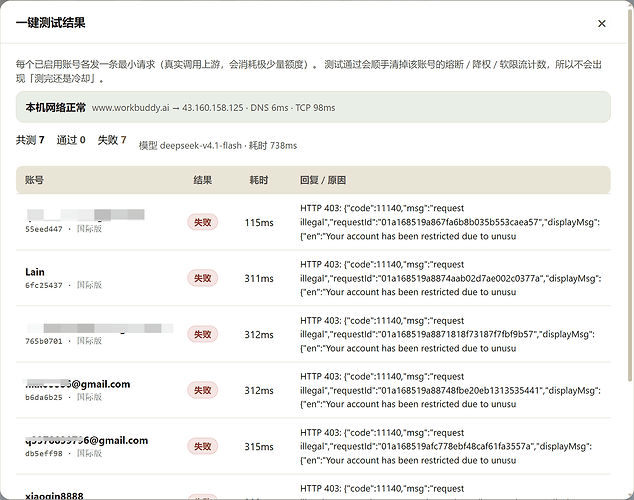Click account ID b6da6b25
Viewport: 634px width, 500px height.
(x=44, y=397)
